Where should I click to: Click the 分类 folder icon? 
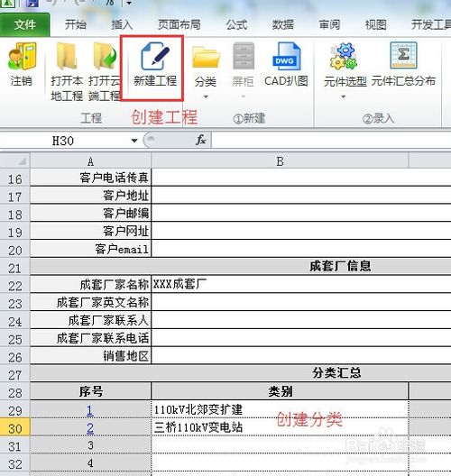pyautogui.click(x=206, y=57)
